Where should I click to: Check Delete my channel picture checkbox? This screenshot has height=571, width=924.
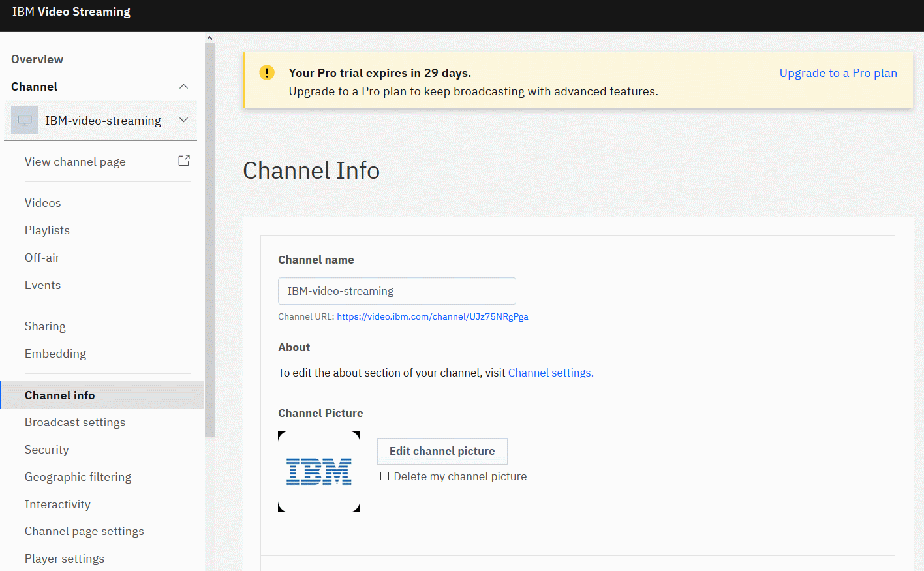pyautogui.click(x=384, y=476)
